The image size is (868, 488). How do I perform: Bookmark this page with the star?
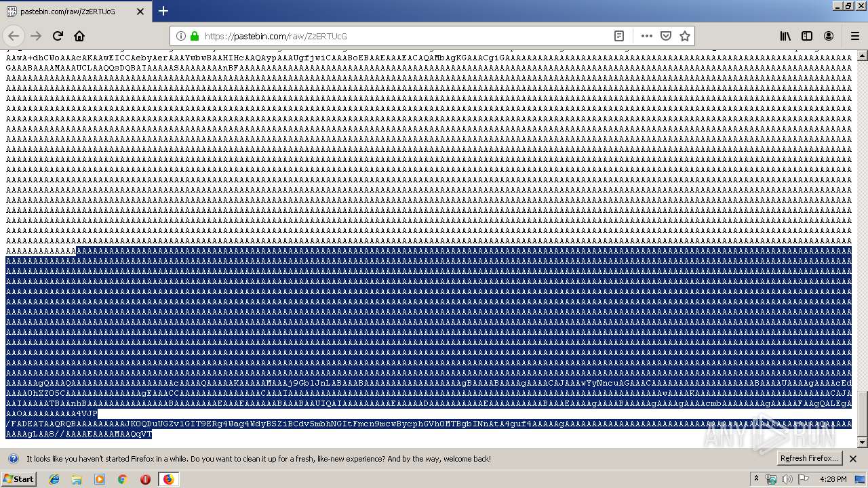point(685,36)
